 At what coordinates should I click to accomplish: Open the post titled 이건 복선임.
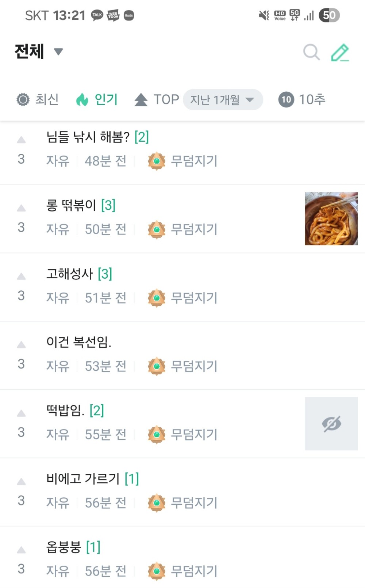pyautogui.click(x=79, y=342)
